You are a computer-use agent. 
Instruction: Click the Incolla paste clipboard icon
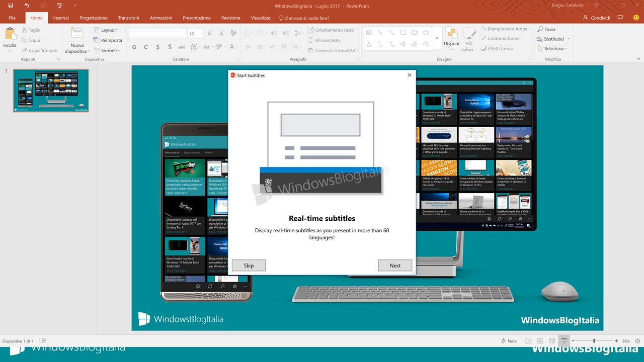tap(10, 34)
